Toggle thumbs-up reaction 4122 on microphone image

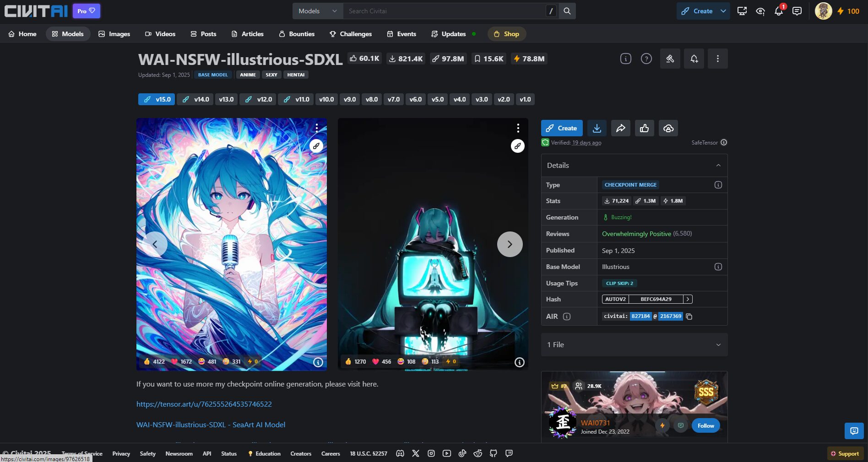[154, 361]
